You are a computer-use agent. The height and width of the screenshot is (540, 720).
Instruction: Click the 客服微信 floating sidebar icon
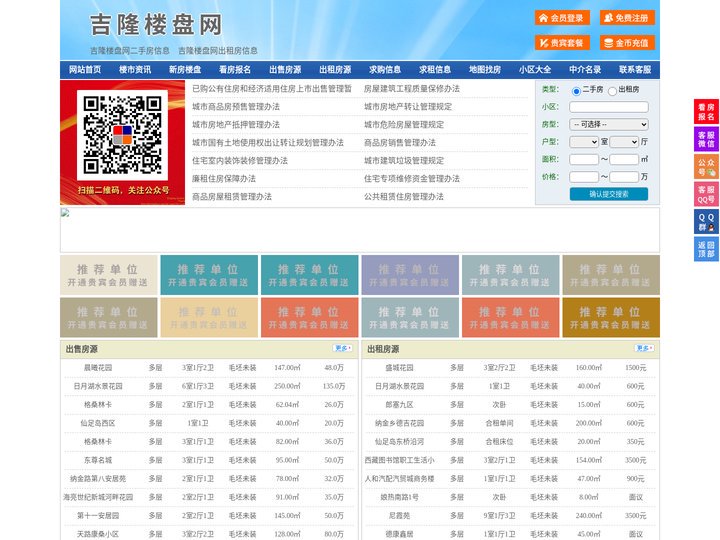pos(706,139)
